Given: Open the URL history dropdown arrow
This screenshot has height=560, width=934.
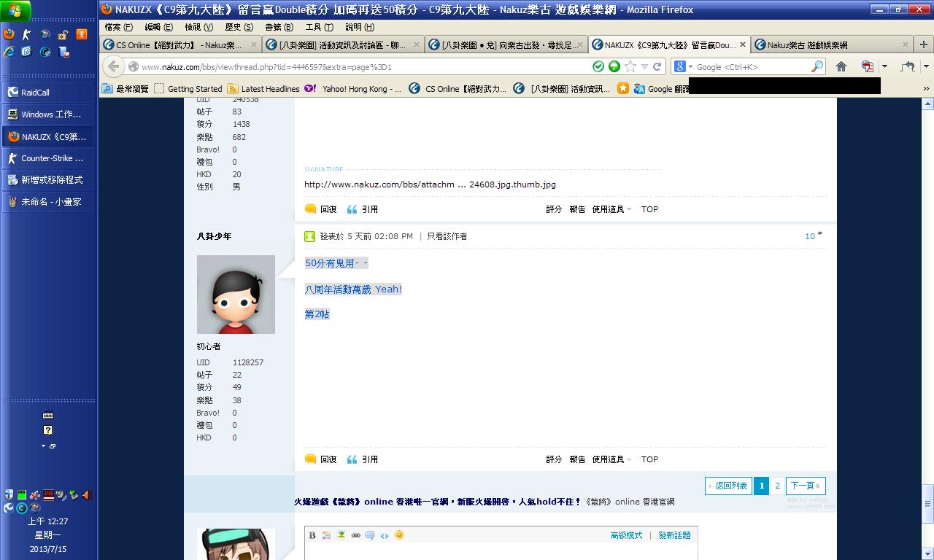Looking at the screenshot, I should (644, 66).
